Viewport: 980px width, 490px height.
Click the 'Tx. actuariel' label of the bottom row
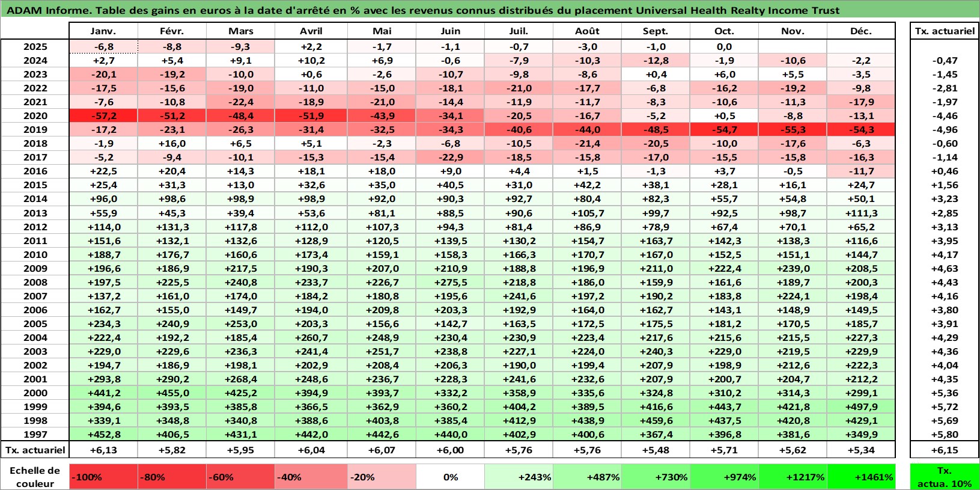pyautogui.click(x=35, y=450)
